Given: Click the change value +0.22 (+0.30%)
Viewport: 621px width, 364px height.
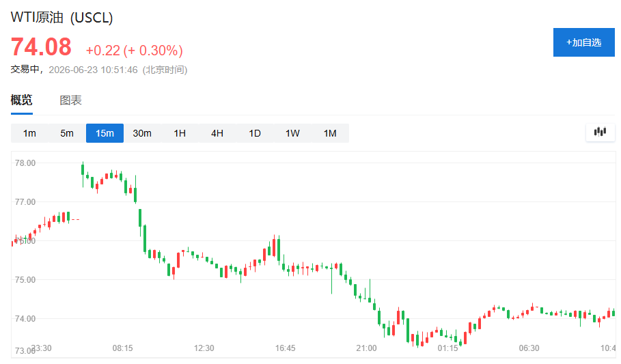Looking at the screenshot, I should [x=135, y=51].
